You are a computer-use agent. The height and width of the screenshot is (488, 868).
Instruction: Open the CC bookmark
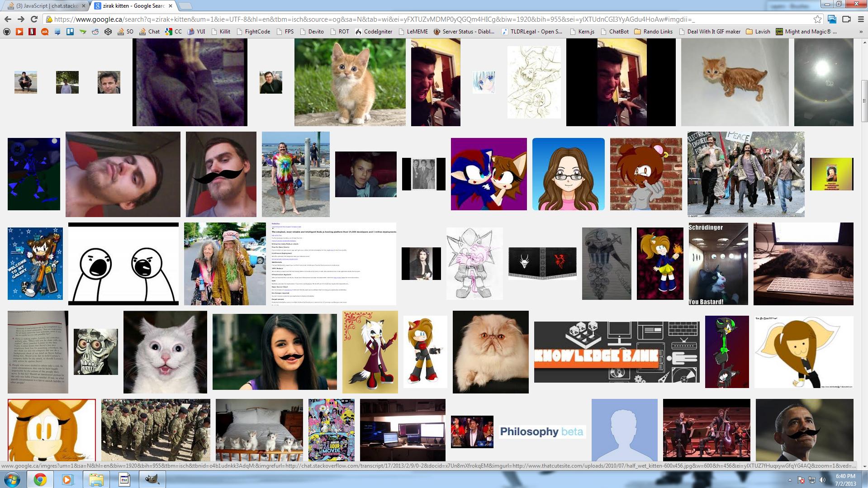[x=174, y=32]
